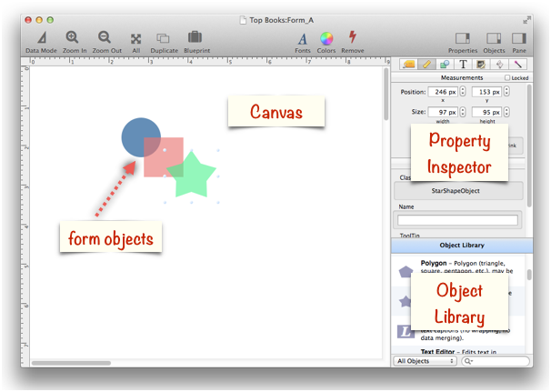The image size is (551, 392).
Task: Open the All Objects dropdown
Action: (x=426, y=361)
